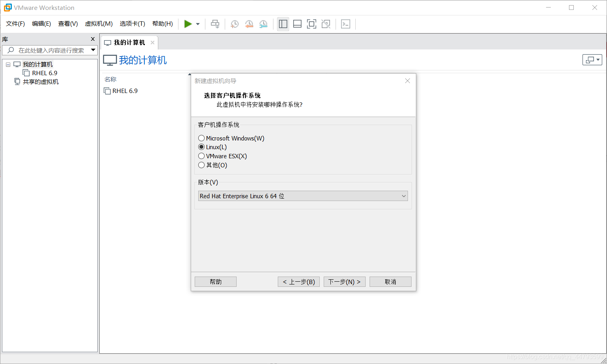The height and width of the screenshot is (364, 607).
Task: Open the 文件(F) menu
Action: pos(15,24)
